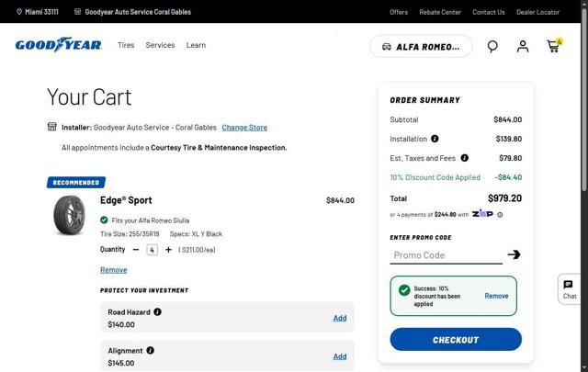Click the location pin Miami 33111
Screen dimensions: 588x372
[38, 12]
